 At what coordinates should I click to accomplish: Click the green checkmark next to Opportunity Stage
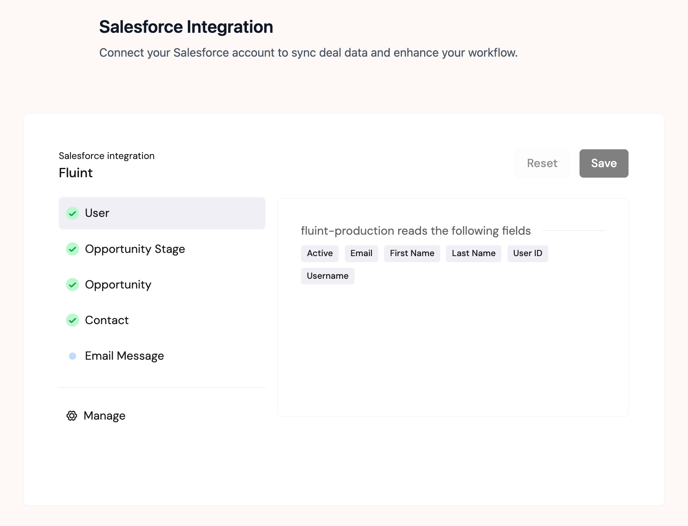(x=72, y=249)
